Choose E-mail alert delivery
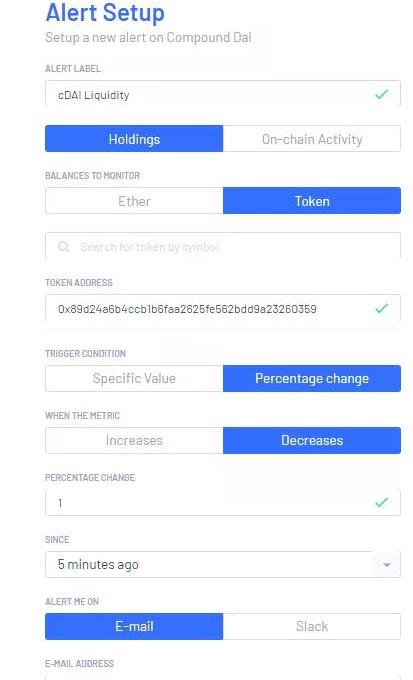The height and width of the screenshot is (680, 413). point(134,626)
